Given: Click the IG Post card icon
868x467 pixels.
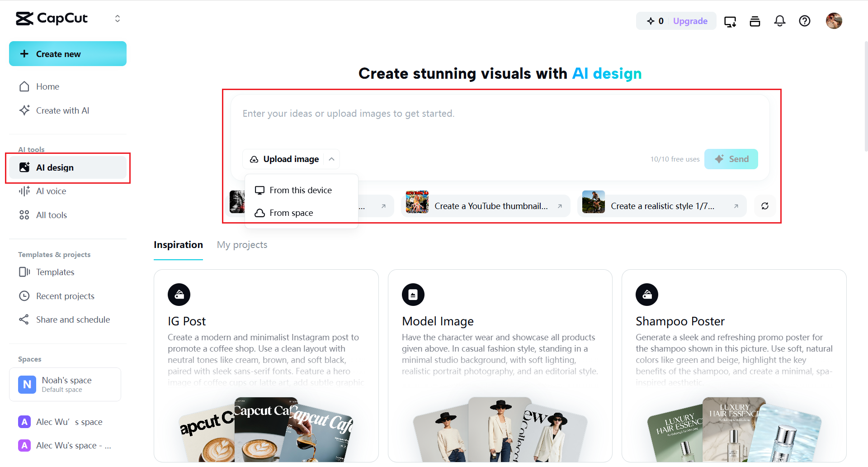Looking at the screenshot, I should (x=179, y=295).
